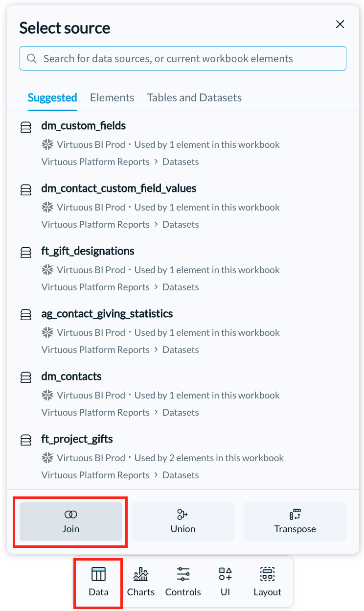Image resolution: width=364 pixels, height=611 pixels.
Task: Switch to the Suggested tab
Action: [52, 97]
